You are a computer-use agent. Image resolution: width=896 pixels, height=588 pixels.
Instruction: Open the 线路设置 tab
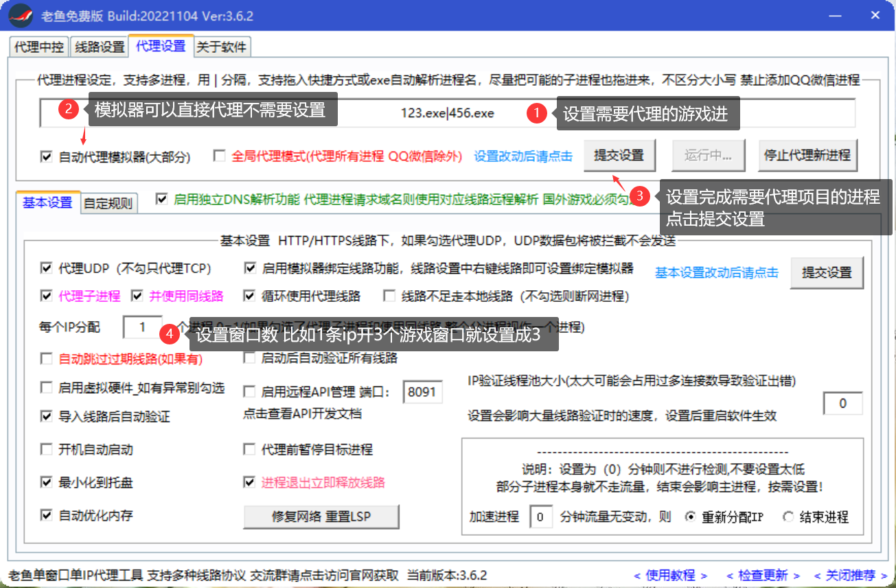click(100, 47)
